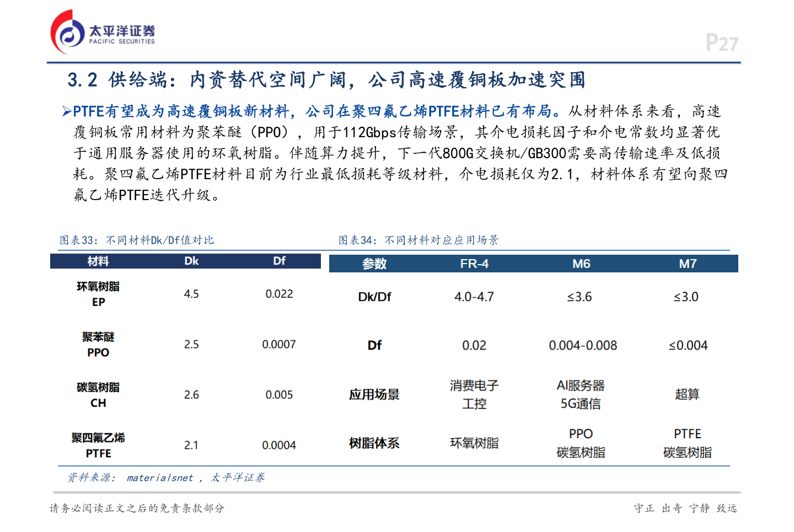Screen dimensions: 794x532
Task: Click the 'M7' column header
Action: tap(688, 264)
